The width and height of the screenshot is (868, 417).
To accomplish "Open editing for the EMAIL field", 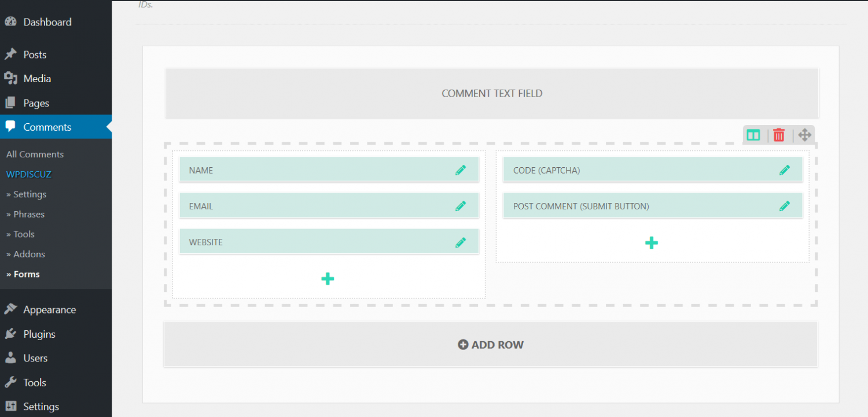I will coord(461,205).
